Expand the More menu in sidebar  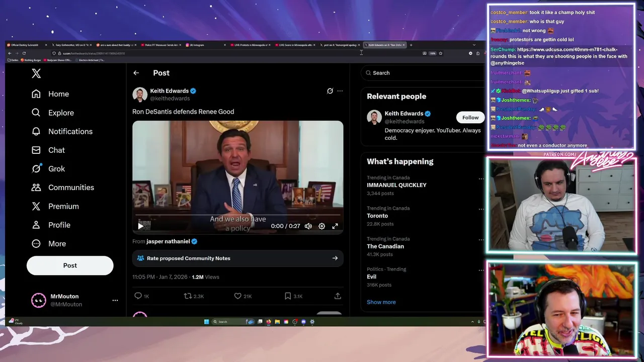[x=49, y=243]
